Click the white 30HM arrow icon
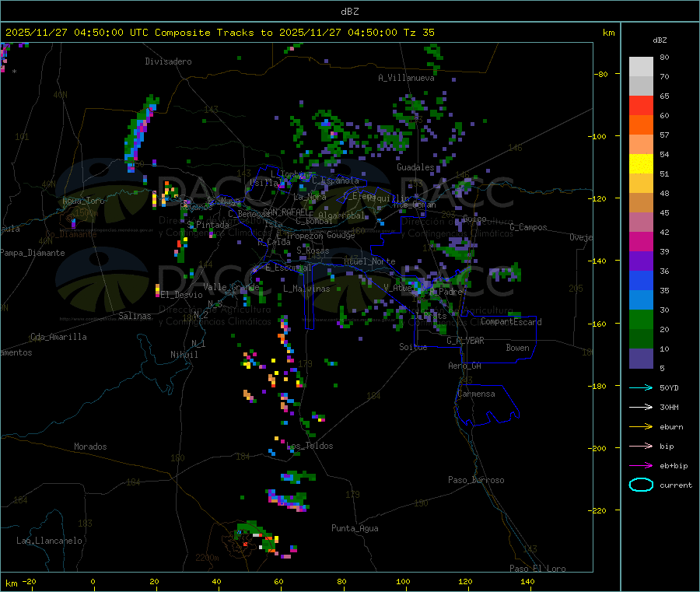Image resolution: width=700 pixels, height=592 pixels. (x=641, y=407)
